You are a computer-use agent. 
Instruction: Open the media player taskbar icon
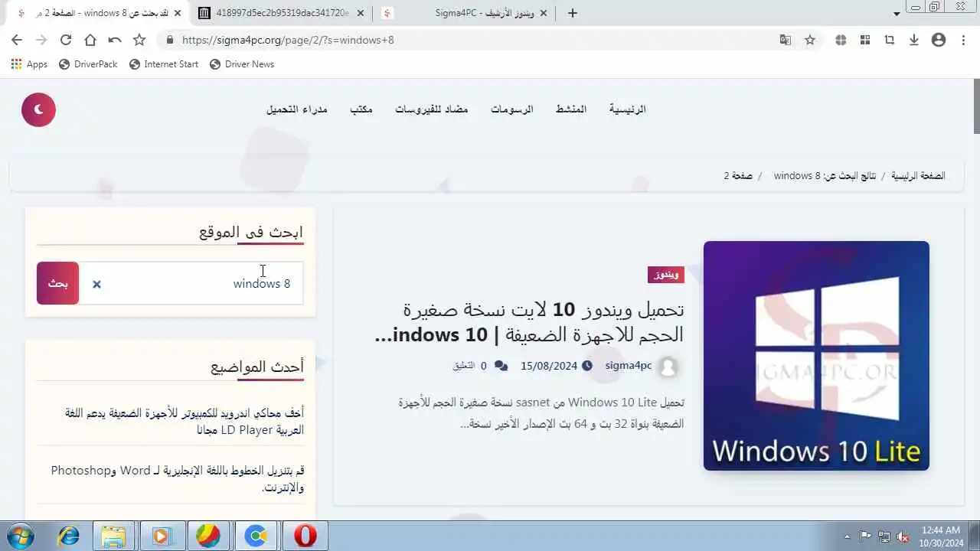click(161, 536)
